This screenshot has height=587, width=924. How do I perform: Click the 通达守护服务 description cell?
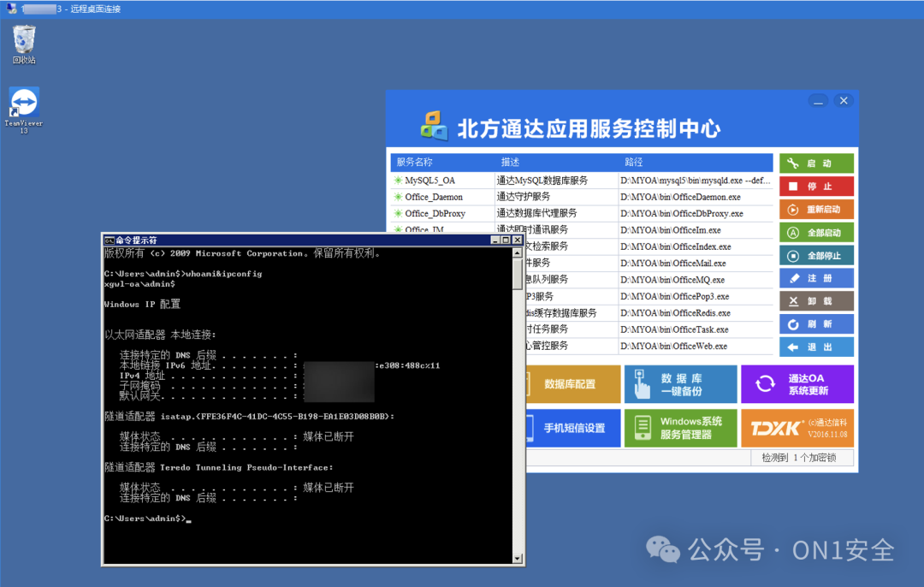pyautogui.click(x=524, y=197)
